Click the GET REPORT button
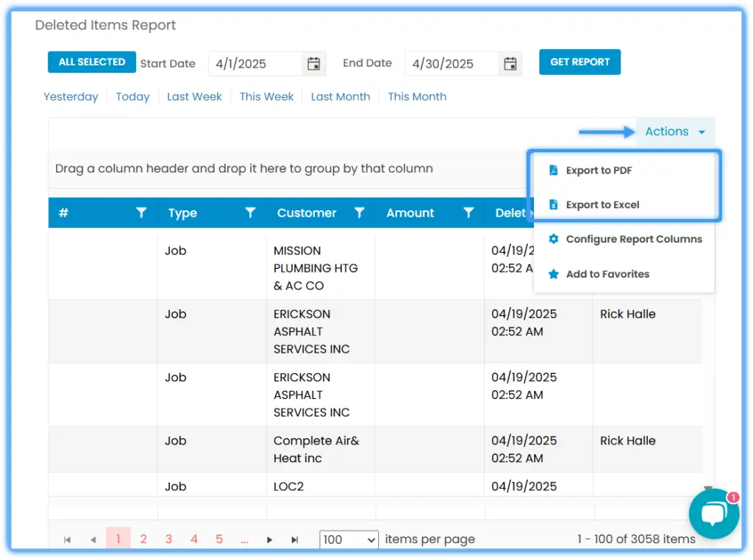The image size is (753, 560). [579, 62]
